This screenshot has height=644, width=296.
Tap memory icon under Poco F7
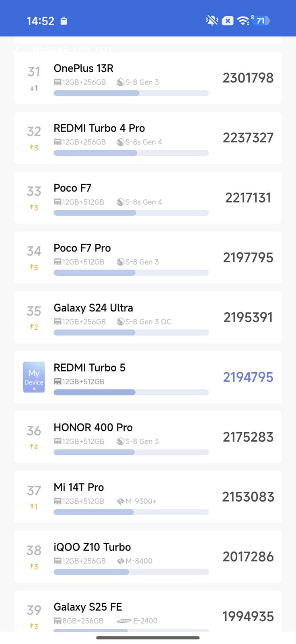(58, 202)
